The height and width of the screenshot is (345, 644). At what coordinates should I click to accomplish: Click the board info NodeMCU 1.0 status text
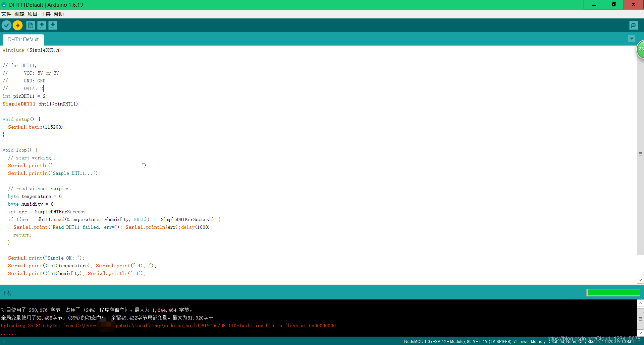pos(520,342)
